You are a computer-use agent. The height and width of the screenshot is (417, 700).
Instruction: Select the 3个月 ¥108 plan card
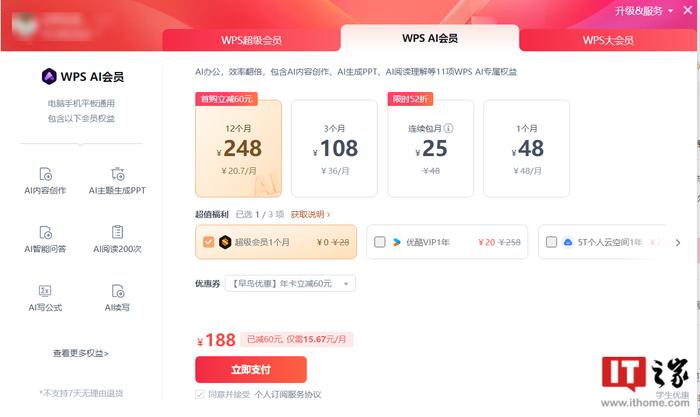pos(334,148)
